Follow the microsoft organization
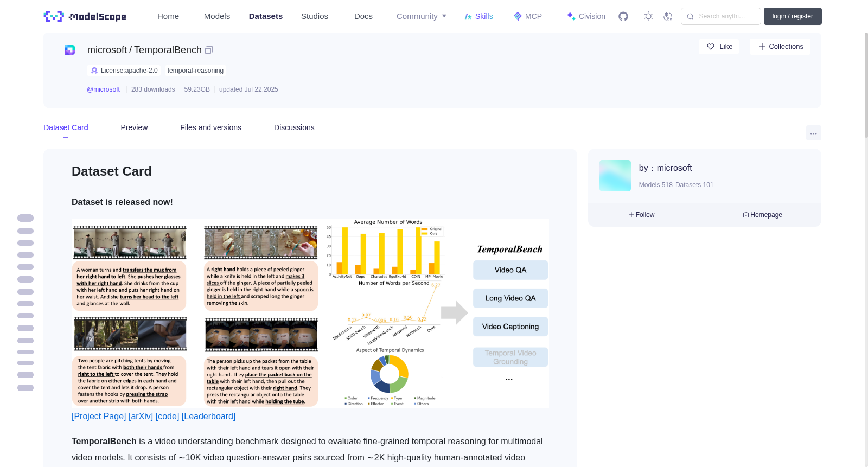Image resolution: width=868 pixels, height=467 pixels. (642, 215)
